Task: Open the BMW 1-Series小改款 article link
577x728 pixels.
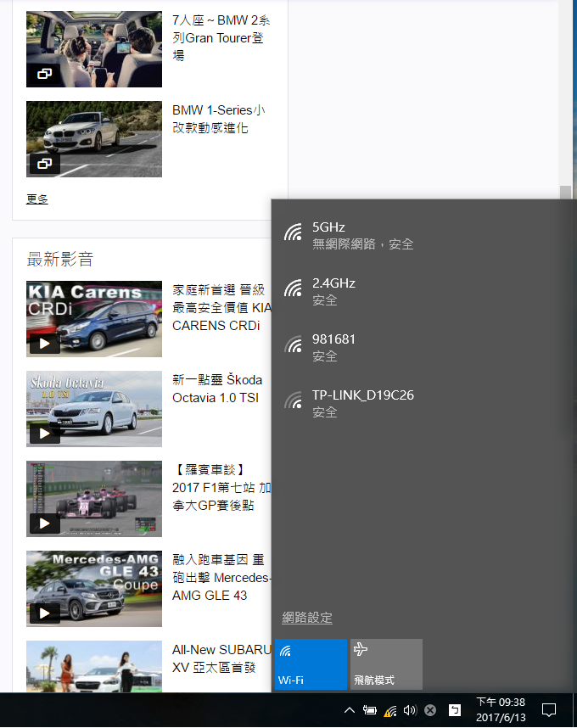Action: click(218, 119)
